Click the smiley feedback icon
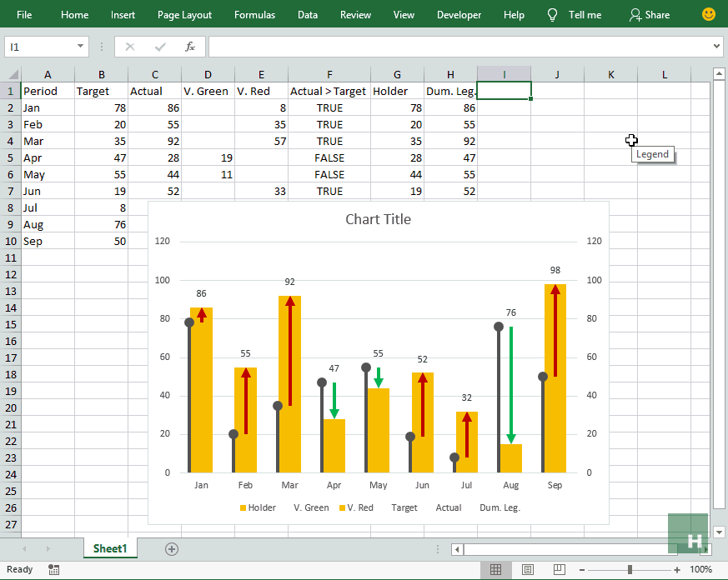The width and height of the screenshot is (728, 580). (x=709, y=14)
